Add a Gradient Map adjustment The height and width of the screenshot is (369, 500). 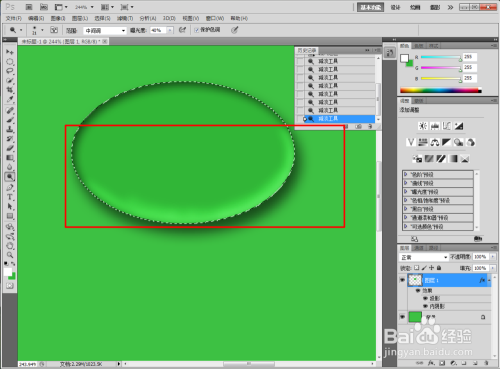pyautogui.click(x=453, y=159)
